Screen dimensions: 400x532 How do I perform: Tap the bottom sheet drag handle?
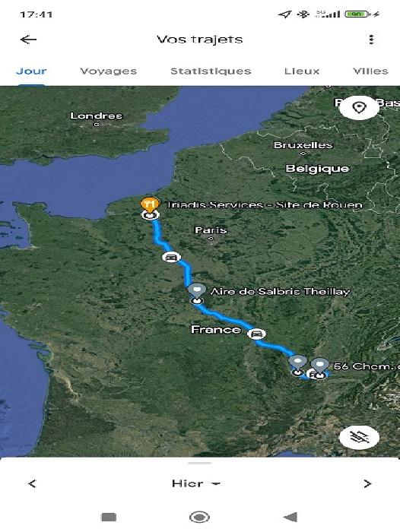click(x=200, y=462)
